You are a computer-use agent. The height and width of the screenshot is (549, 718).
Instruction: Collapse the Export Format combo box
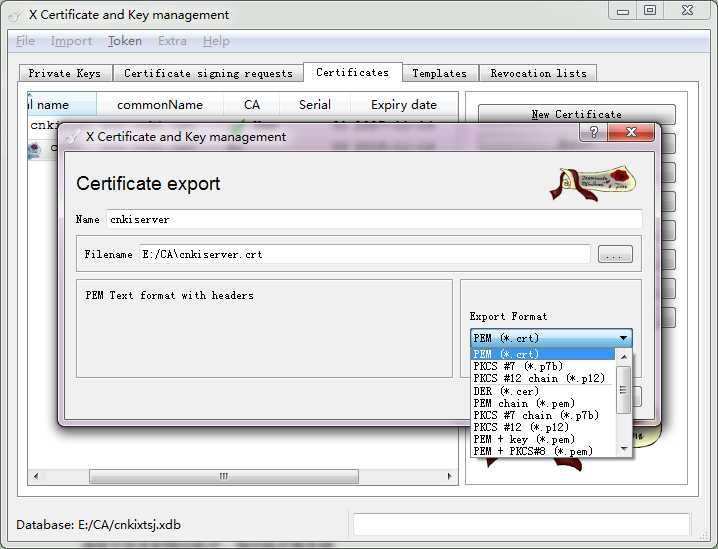click(551, 338)
